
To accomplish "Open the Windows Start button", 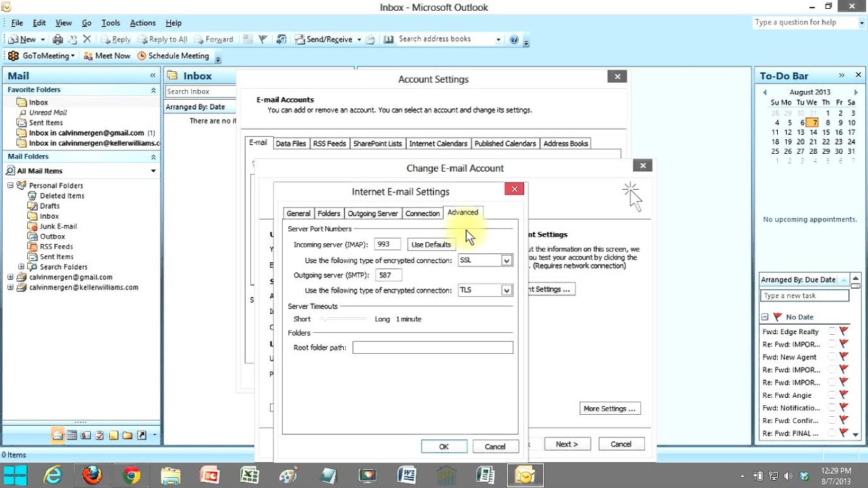I will pyautogui.click(x=15, y=475).
